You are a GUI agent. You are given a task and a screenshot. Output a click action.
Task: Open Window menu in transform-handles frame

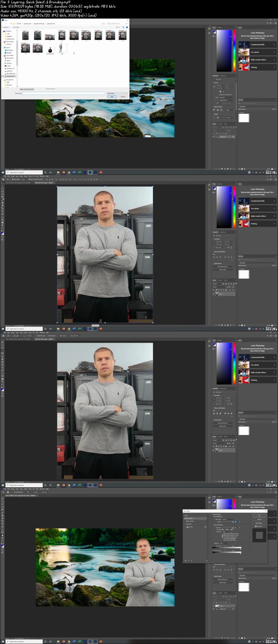pos(42,176)
